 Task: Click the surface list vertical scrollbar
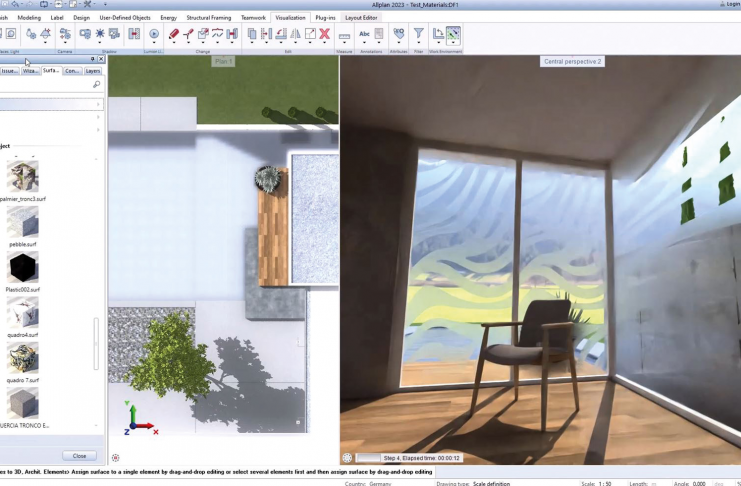click(97, 342)
